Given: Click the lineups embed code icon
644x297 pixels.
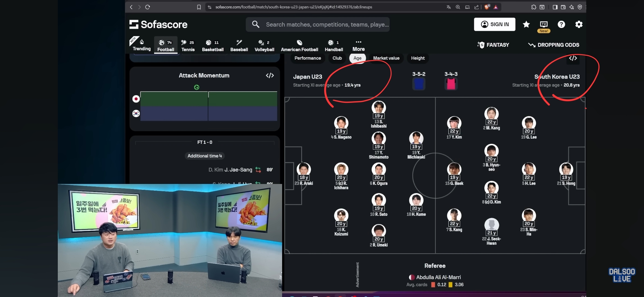Looking at the screenshot, I should pos(573,58).
